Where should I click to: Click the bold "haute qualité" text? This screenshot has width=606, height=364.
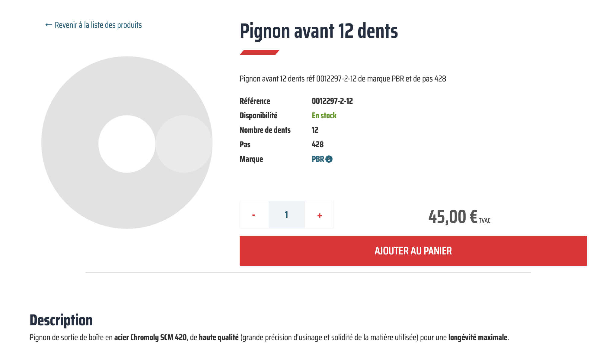(x=218, y=337)
